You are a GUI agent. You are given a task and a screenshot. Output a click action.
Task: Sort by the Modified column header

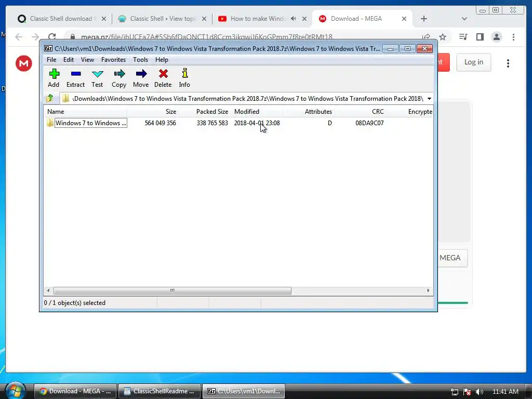click(x=257, y=112)
